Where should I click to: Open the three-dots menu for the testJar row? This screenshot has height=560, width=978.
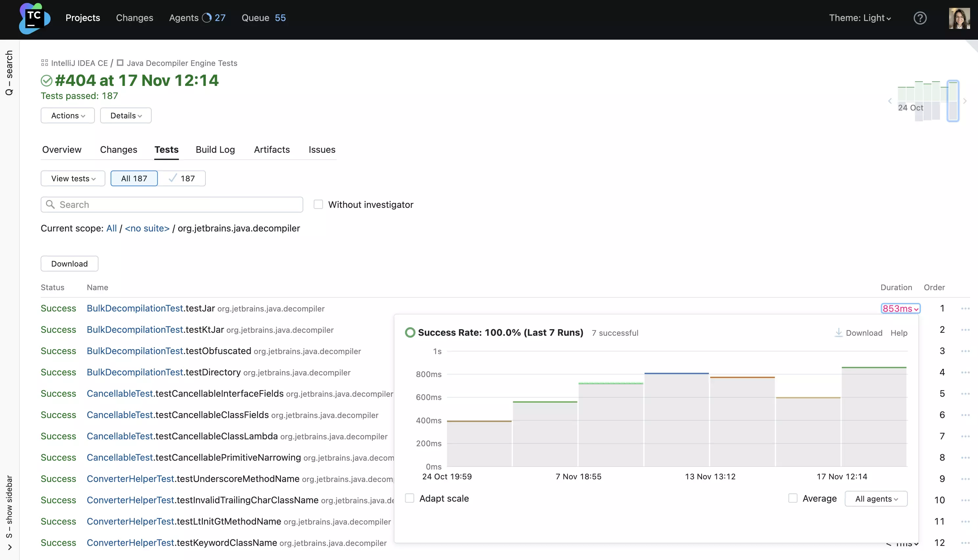(965, 309)
